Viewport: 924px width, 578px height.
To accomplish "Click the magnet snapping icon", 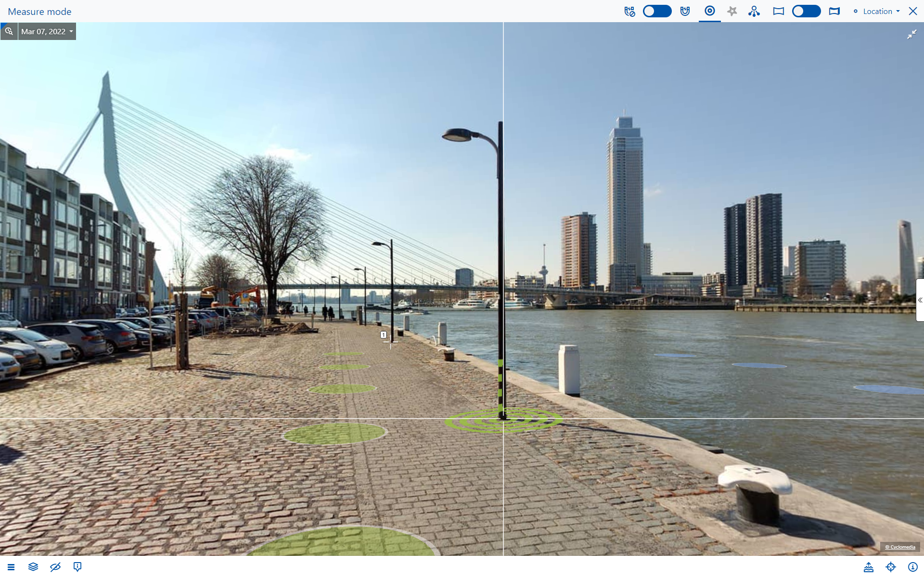I will click(685, 11).
